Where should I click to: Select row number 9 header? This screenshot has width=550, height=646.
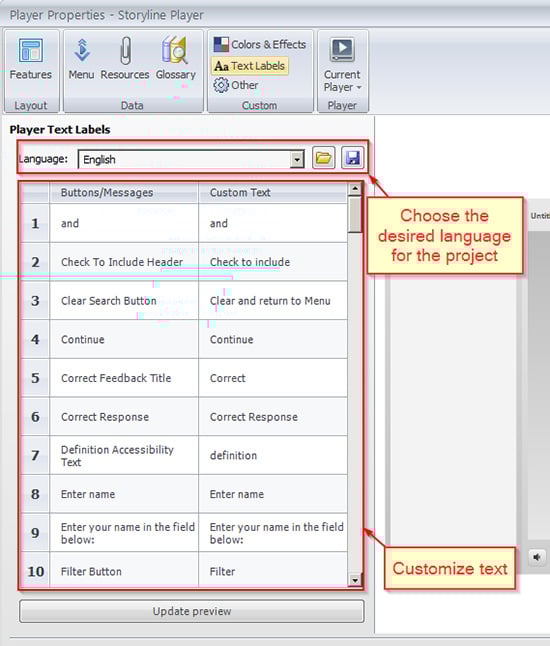(x=35, y=533)
